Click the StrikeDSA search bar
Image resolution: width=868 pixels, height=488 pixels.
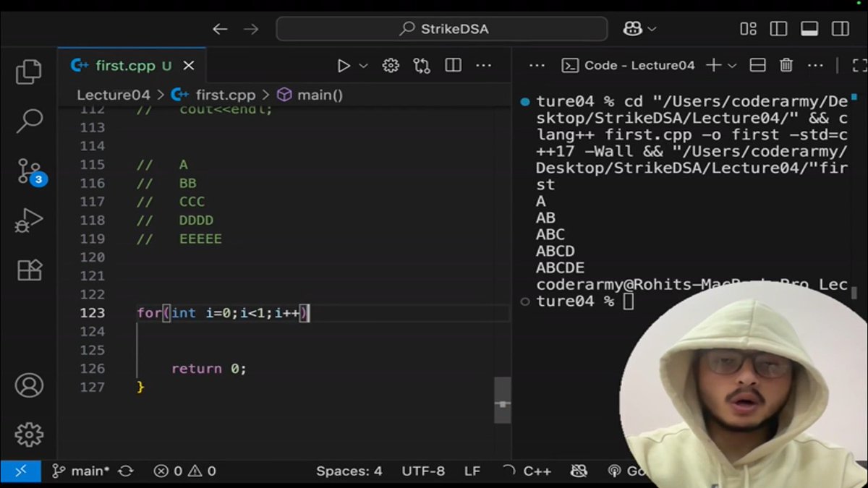(441, 28)
